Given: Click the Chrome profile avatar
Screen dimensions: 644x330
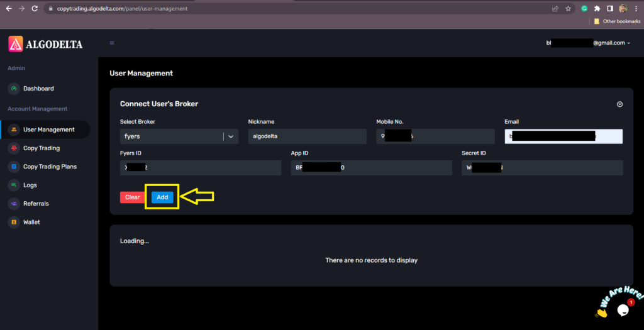Looking at the screenshot, I should [623, 9].
